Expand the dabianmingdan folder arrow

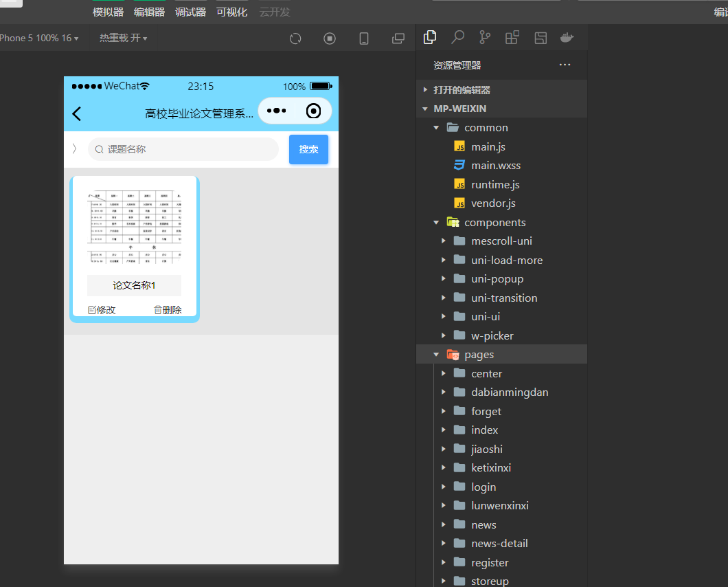tap(444, 392)
